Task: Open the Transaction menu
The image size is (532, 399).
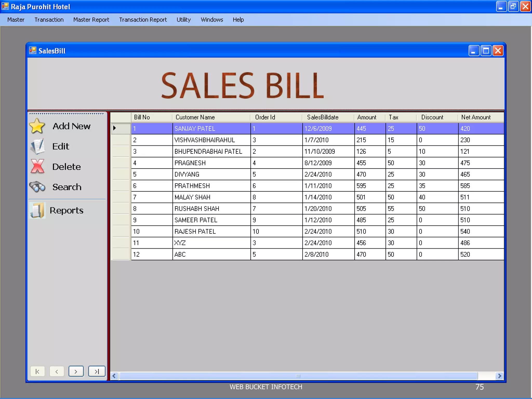Action: click(49, 20)
